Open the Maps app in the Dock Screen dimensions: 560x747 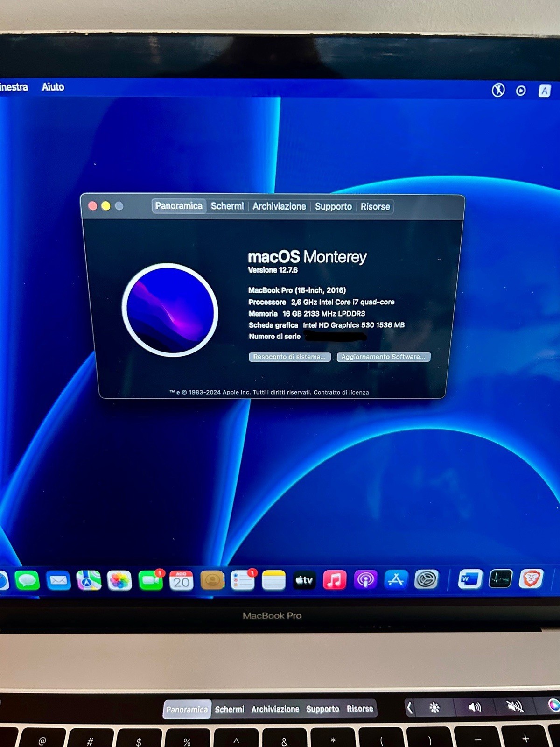(89, 580)
